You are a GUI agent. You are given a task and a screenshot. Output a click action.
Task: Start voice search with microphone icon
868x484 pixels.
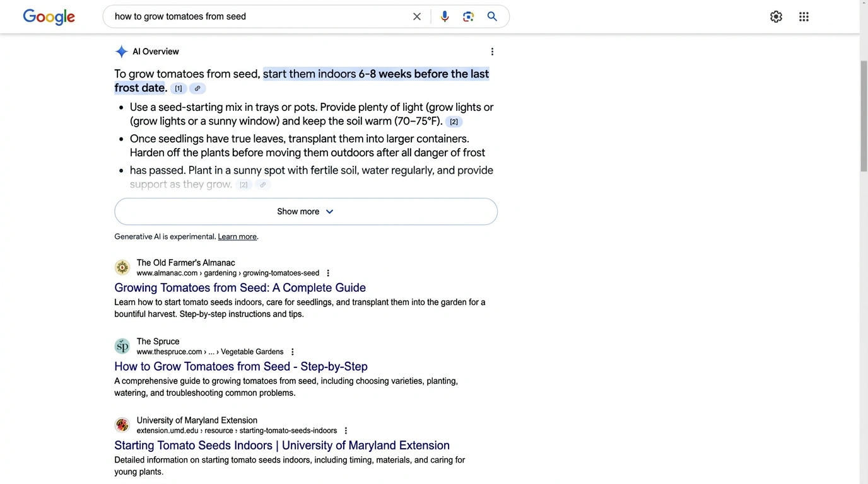point(445,17)
